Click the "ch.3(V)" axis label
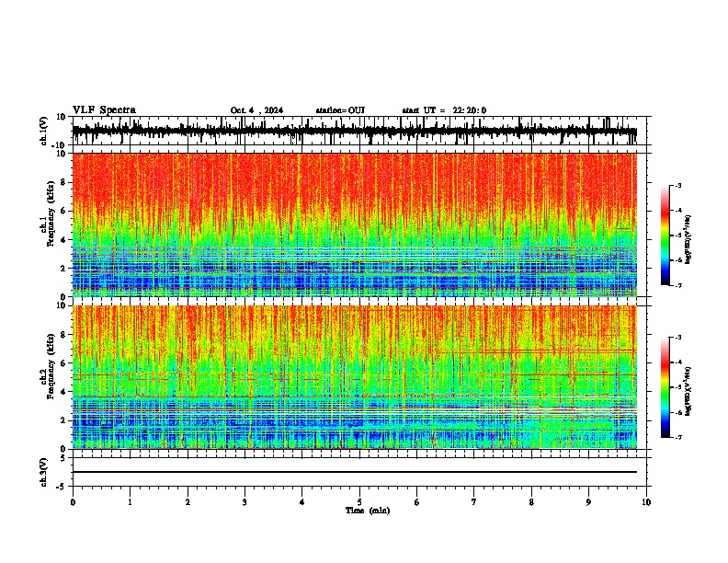The width and height of the screenshot is (728, 563). click(43, 472)
